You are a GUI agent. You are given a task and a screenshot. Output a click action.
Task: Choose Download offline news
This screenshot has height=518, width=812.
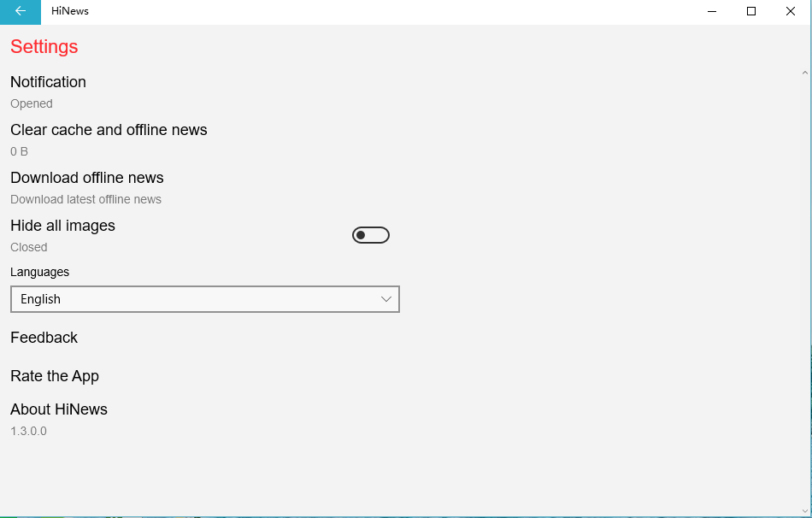click(87, 178)
